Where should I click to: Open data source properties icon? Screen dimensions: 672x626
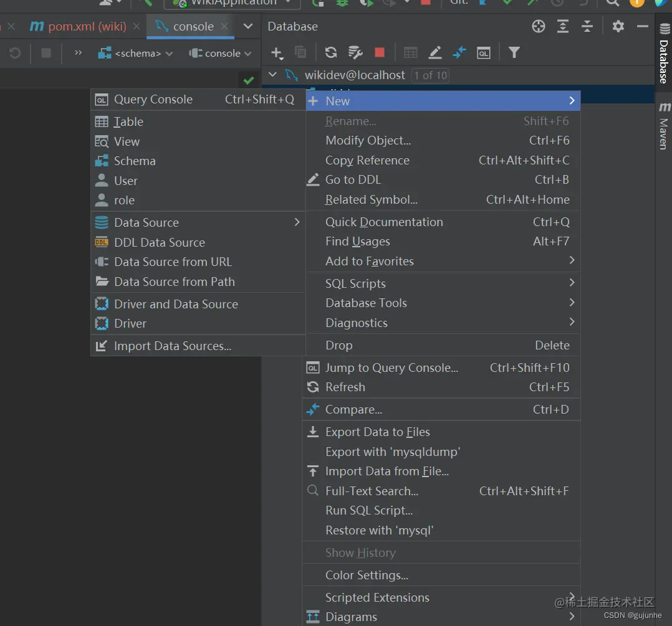[355, 52]
